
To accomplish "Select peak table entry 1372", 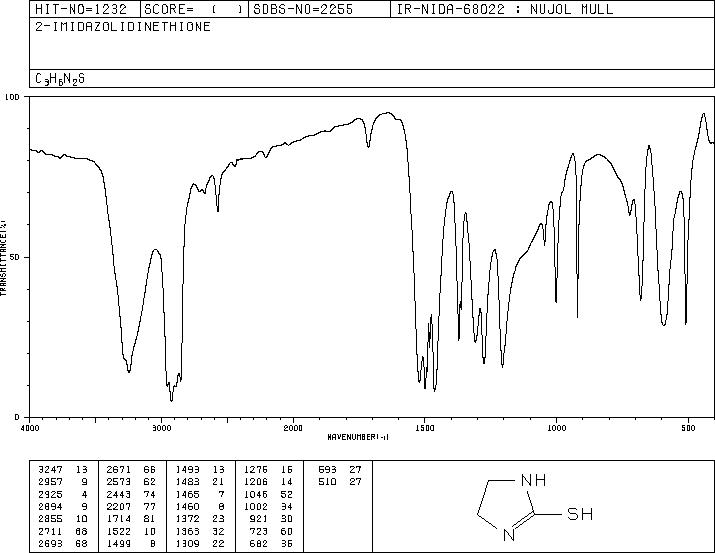I will click(x=187, y=519).
